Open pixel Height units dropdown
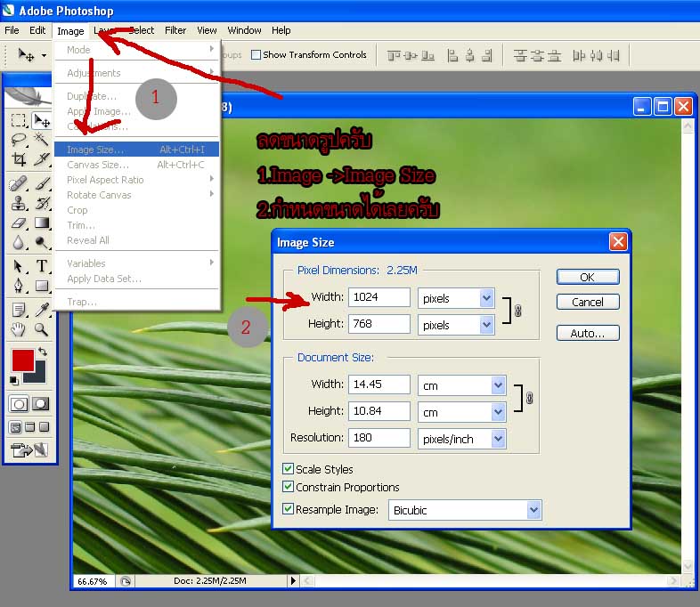700x607 pixels. [x=486, y=325]
